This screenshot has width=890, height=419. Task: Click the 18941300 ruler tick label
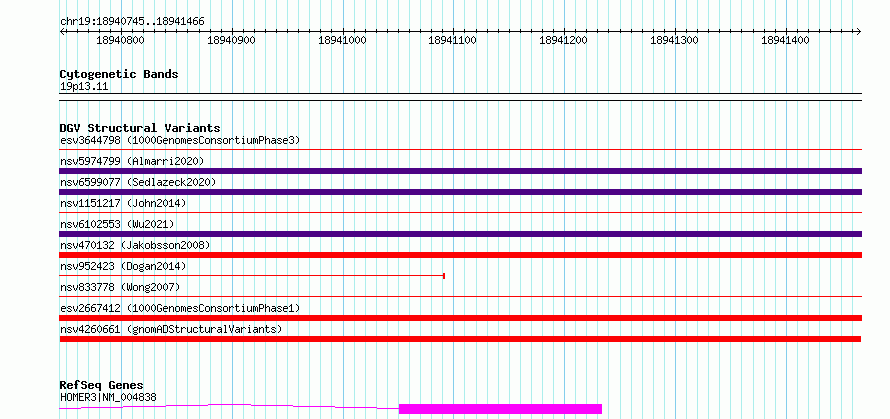tap(674, 40)
